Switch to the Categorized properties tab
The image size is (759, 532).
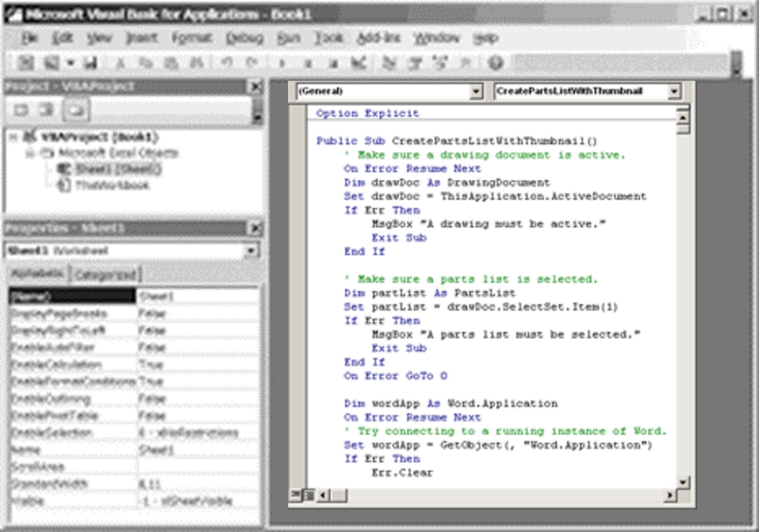106,275
